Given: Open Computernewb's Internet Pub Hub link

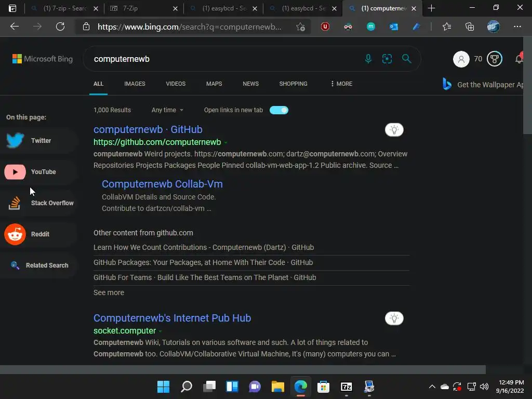Looking at the screenshot, I should point(172,318).
